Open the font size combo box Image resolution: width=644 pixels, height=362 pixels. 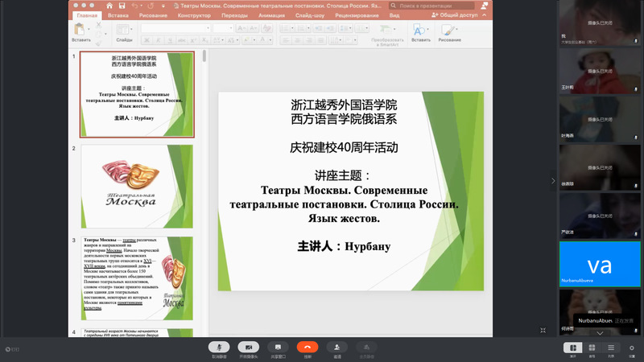pyautogui.click(x=223, y=28)
